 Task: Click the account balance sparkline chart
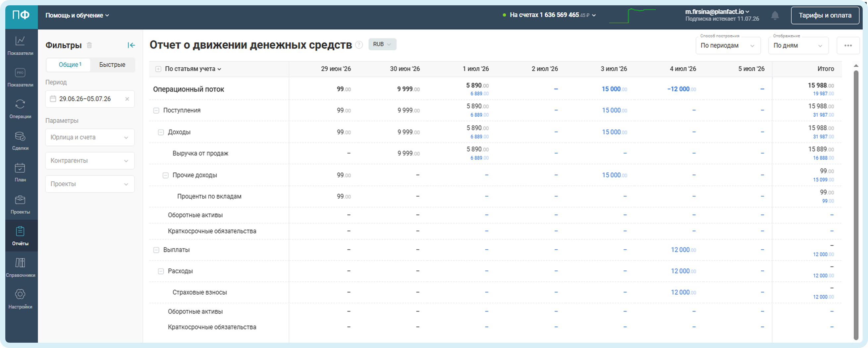(632, 16)
